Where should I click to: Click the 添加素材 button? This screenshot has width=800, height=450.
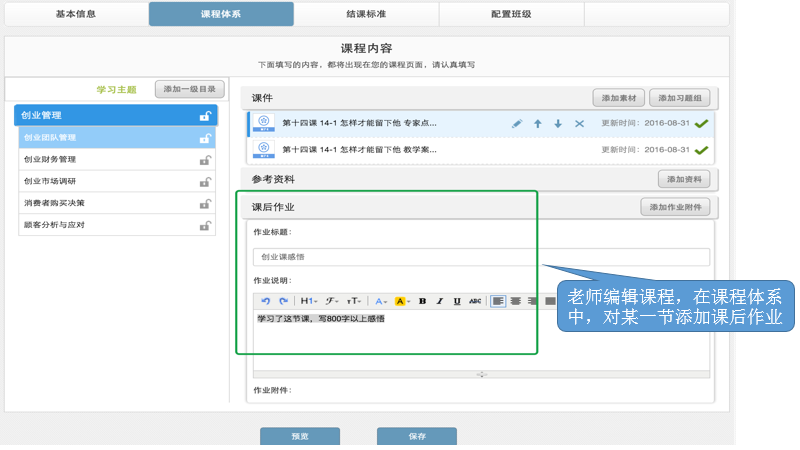(618, 97)
